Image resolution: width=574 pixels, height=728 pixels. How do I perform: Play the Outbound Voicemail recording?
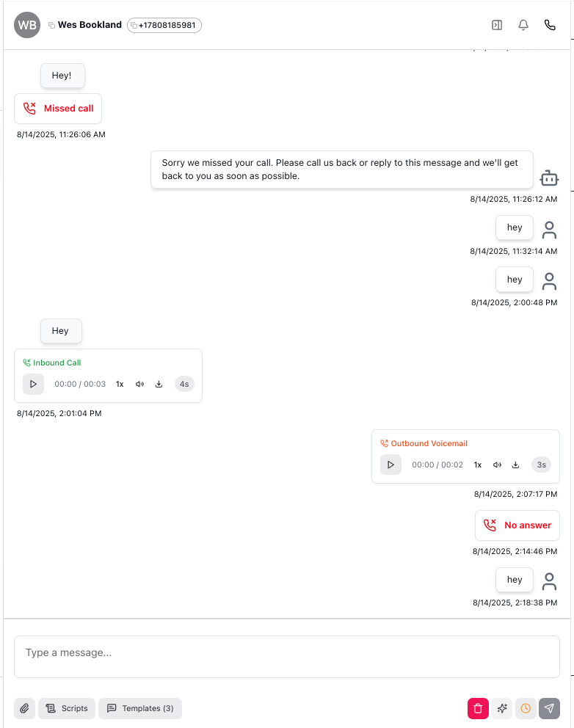pos(390,465)
